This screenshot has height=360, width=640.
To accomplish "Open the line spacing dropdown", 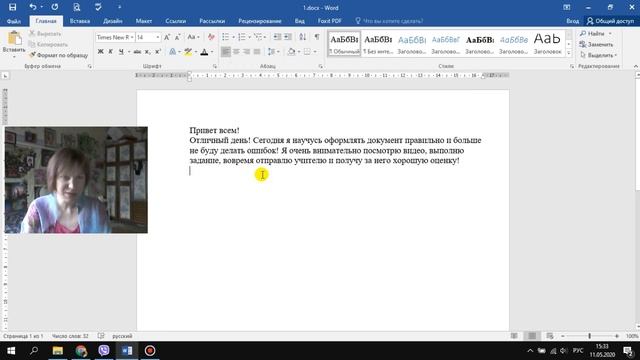I will tap(273, 52).
